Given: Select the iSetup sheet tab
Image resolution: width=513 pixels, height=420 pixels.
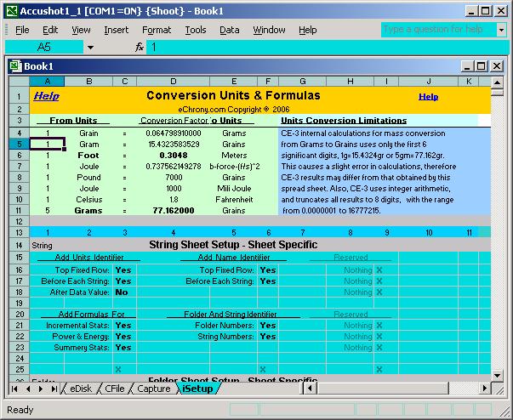Looking at the screenshot, I should [197, 389].
